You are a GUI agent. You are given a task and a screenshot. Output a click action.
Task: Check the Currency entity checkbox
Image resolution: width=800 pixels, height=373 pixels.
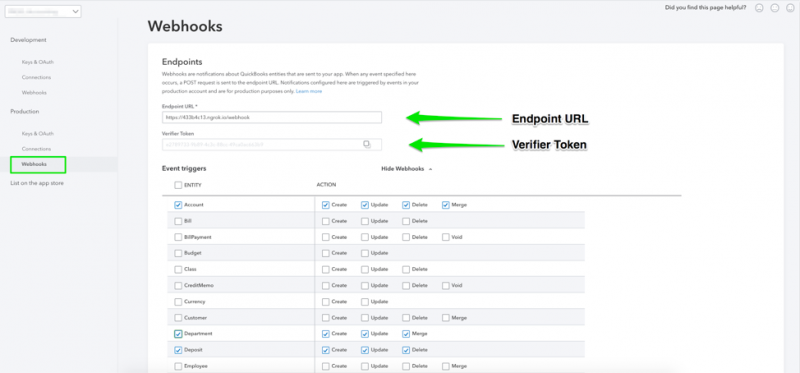tap(178, 302)
